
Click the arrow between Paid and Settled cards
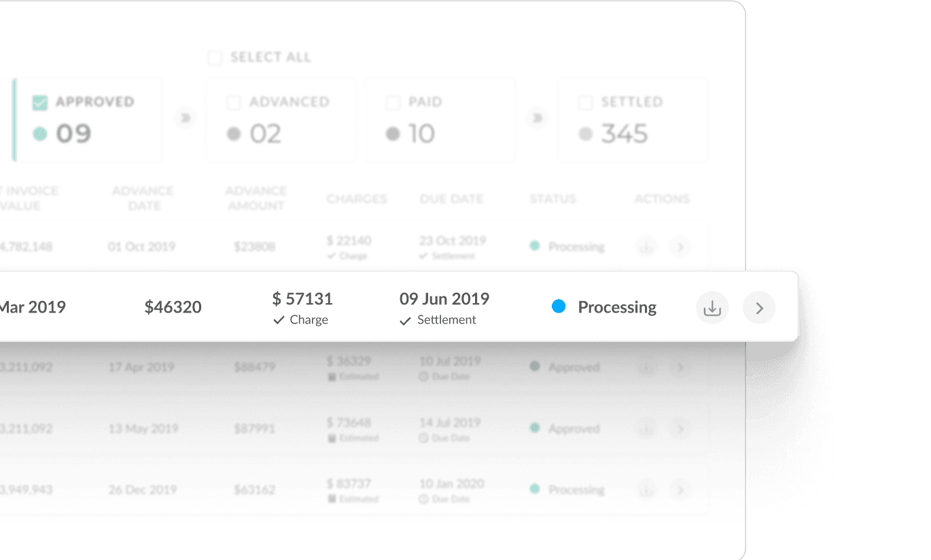click(x=536, y=118)
